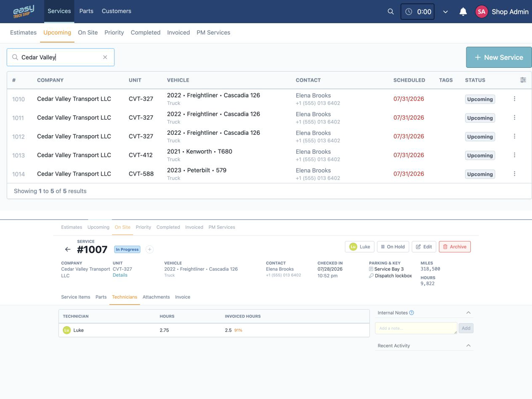Collapse the Recent Activity section
The width and height of the screenshot is (532, 399).
pyautogui.click(x=468, y=345)
